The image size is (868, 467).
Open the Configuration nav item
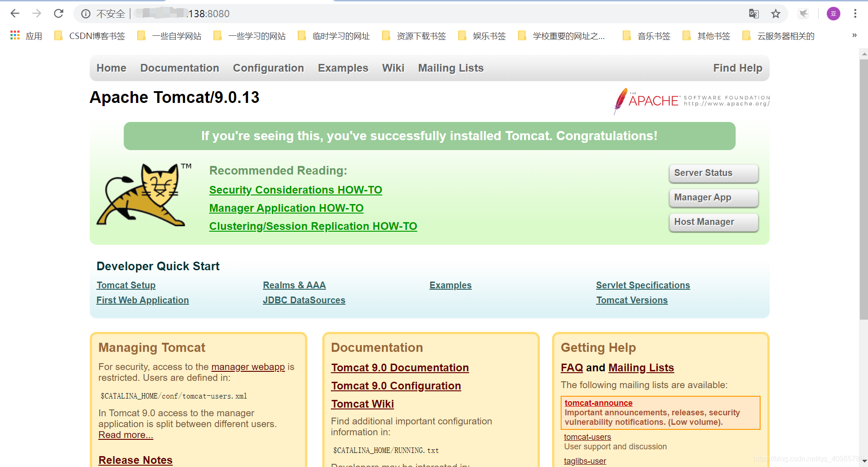[268, 68]
